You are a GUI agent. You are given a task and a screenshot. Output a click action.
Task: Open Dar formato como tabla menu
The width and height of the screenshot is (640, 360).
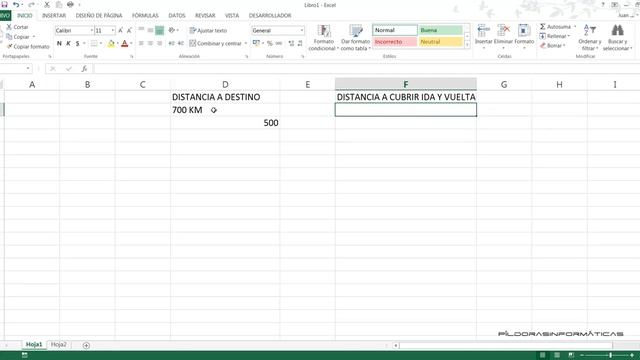(x=356, y=38)
